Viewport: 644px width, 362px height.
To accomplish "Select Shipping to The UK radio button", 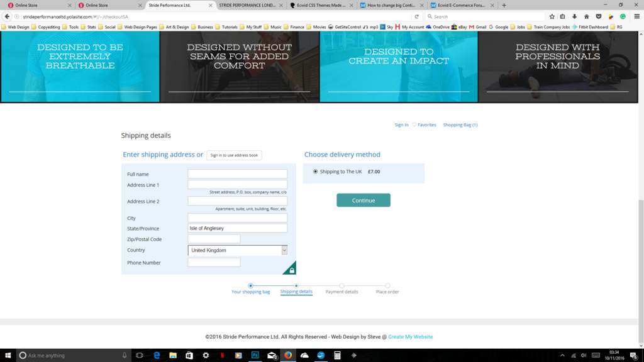I will point(315,172).
